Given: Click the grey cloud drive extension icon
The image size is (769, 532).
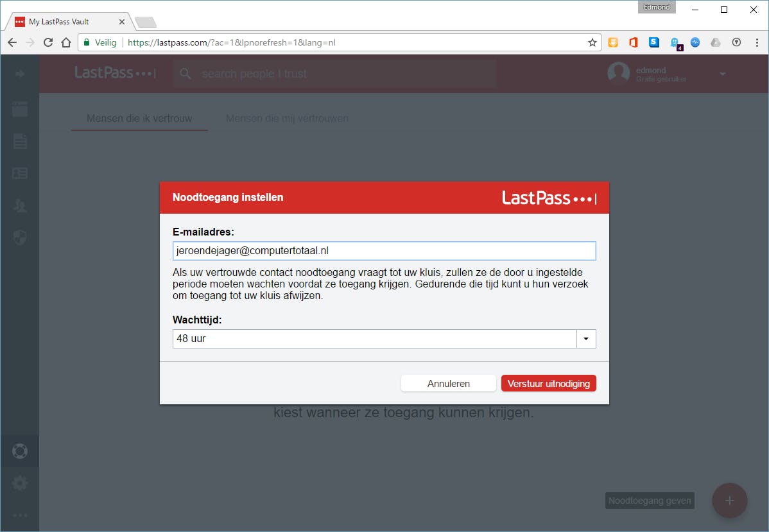Looking at the screenshot, I should pyautogui.click(x=716, y=42).
